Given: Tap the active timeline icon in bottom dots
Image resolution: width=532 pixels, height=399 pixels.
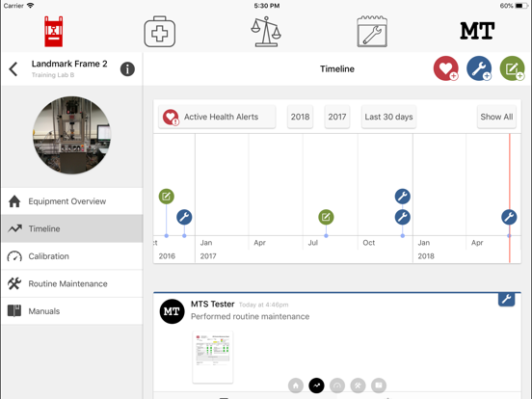Looking at the screenshot, I should pyautogui.click(x=316, y=386).
